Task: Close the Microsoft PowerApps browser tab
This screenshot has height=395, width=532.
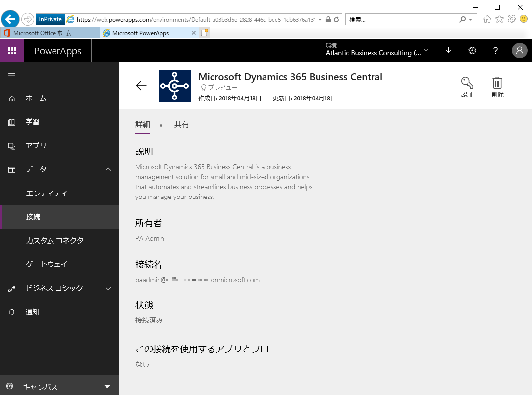Action: [x=193, y=33]
